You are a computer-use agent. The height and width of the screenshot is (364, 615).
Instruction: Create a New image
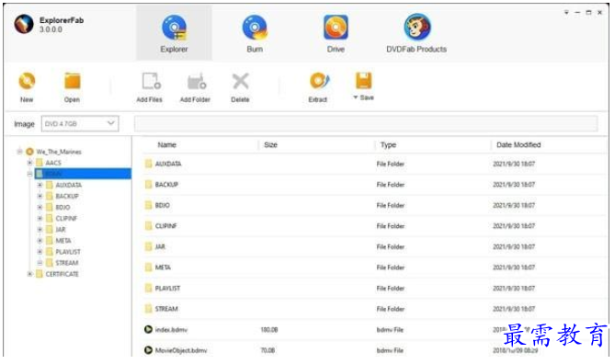pyautogui.click(x=27, y=87)
